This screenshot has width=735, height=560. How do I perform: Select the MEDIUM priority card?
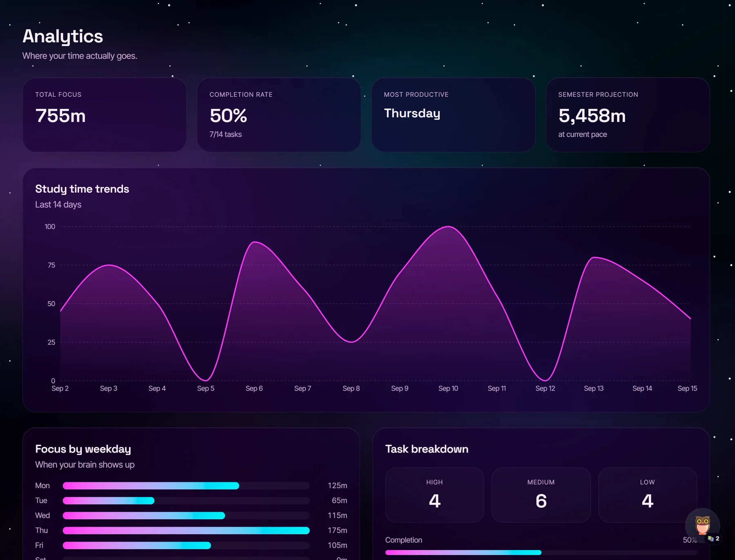(x=541, y=495)
